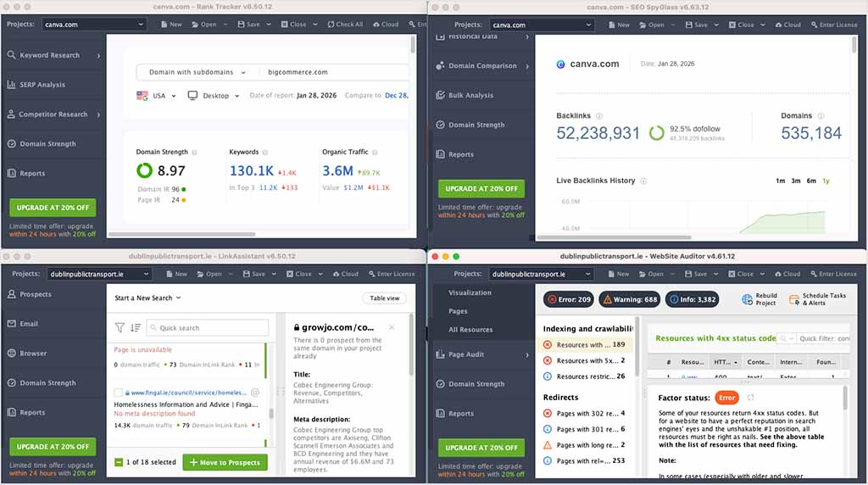Image resolution: width=868 pixels, height=485 pixels.
Task: Open Prospects in LinkAssistant sidebar
Action: click(30, 294)
